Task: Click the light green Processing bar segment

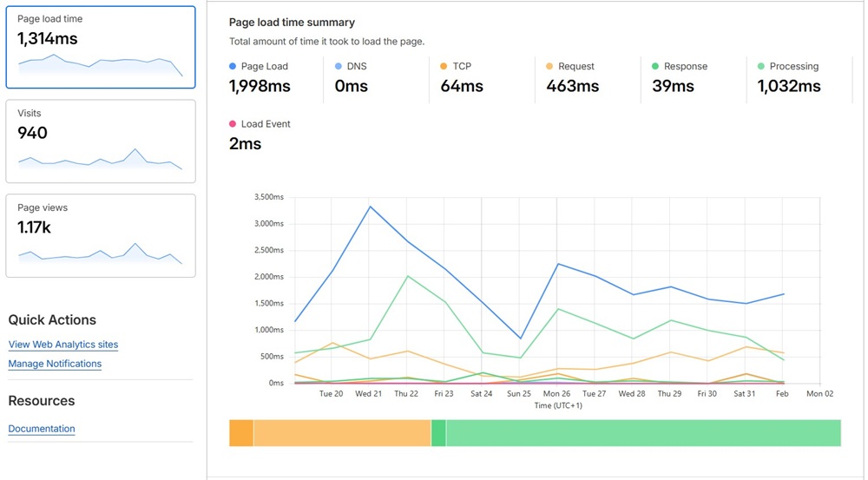Action: tap(642, 433)
